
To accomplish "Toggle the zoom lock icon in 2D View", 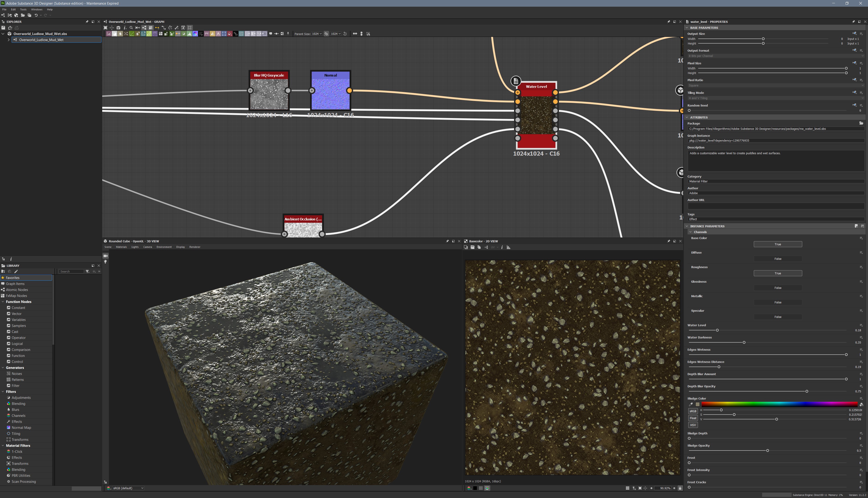I will click(680, 488).
